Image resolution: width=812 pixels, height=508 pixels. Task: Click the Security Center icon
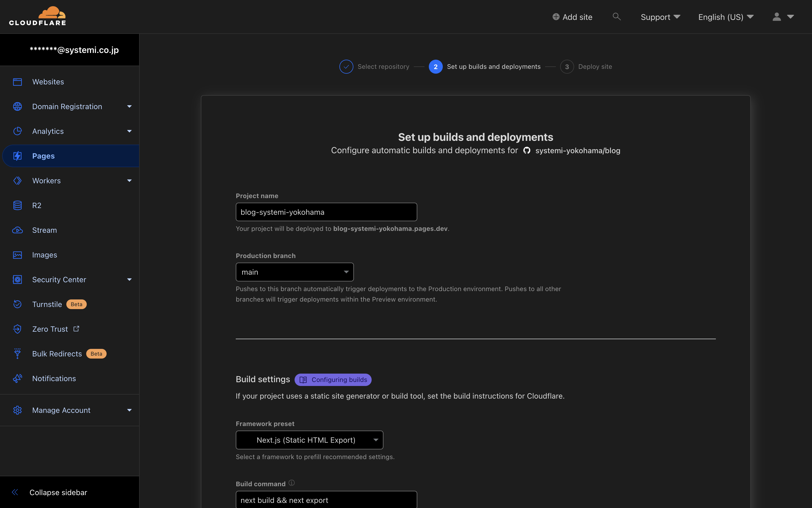click(17, 280)
